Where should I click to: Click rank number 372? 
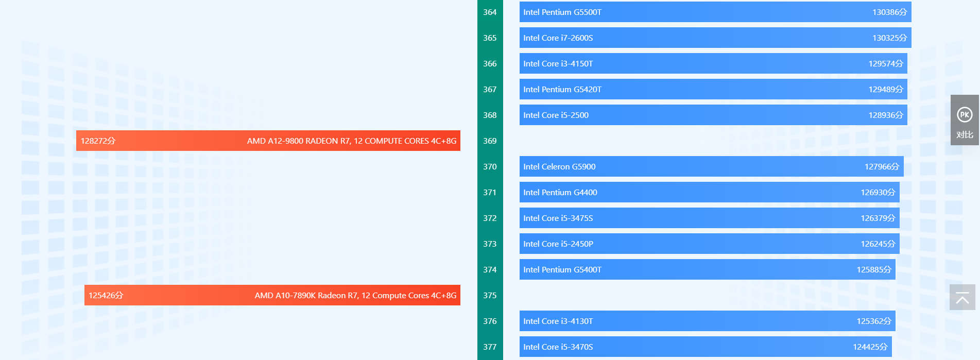(x=490, y=218)
